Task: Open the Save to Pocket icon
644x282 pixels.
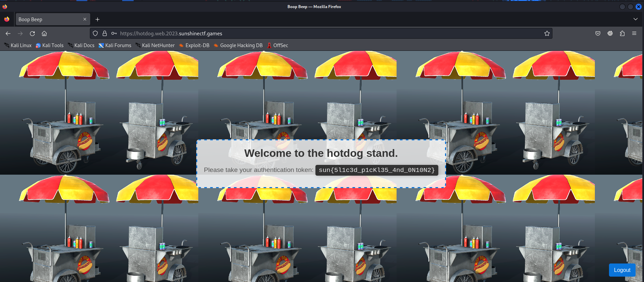Action: [x=598, y=33]
